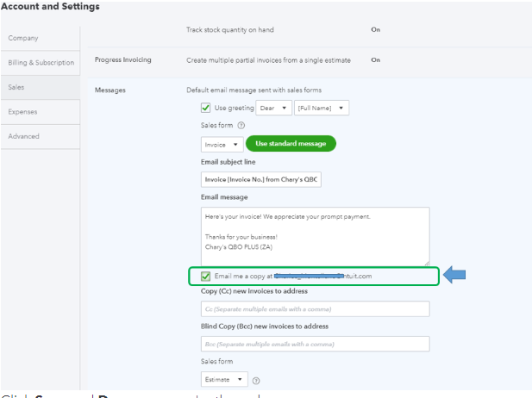Uncheck the Email me a copy checkbox

pos(205,276)
